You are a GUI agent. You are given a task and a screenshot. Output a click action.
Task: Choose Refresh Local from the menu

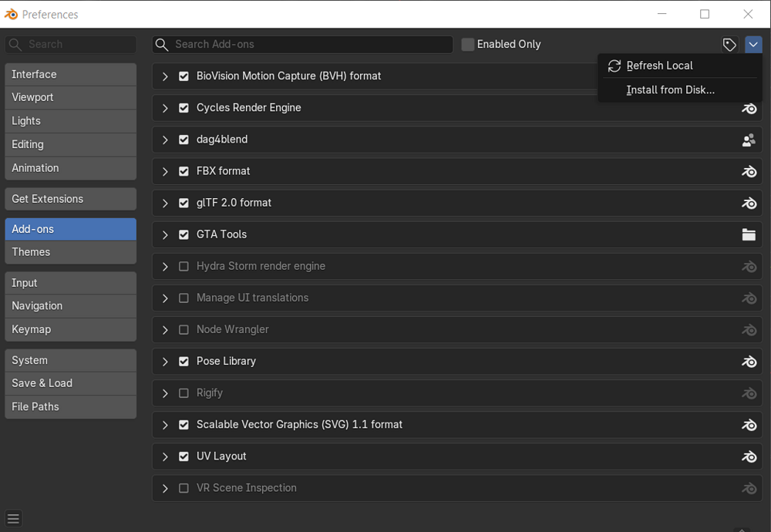[679, 66]
